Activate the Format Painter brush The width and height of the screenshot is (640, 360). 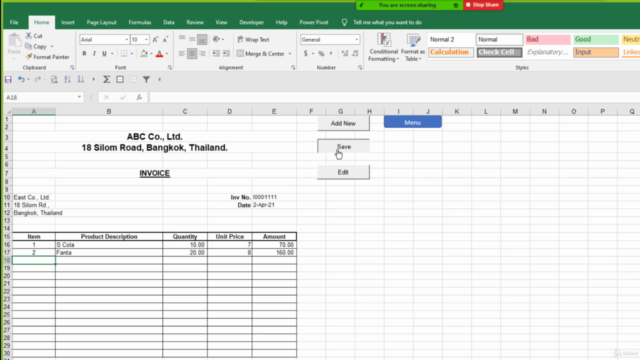(29, 57)
